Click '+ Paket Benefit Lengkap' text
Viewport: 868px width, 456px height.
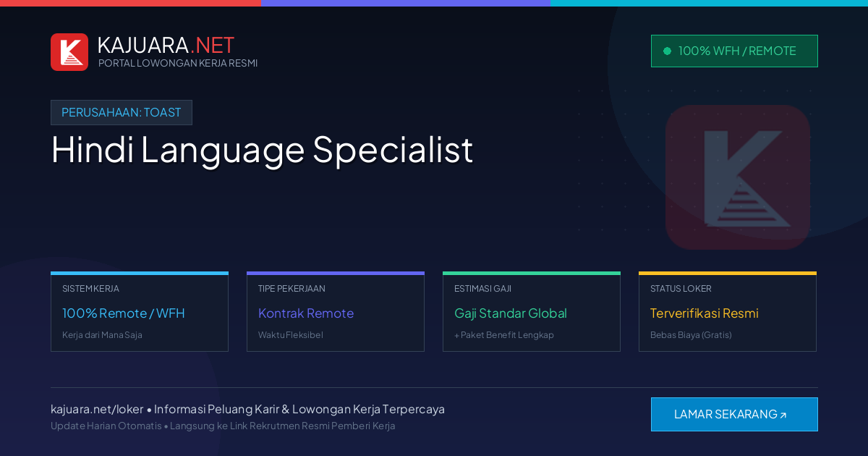point(504,335)
